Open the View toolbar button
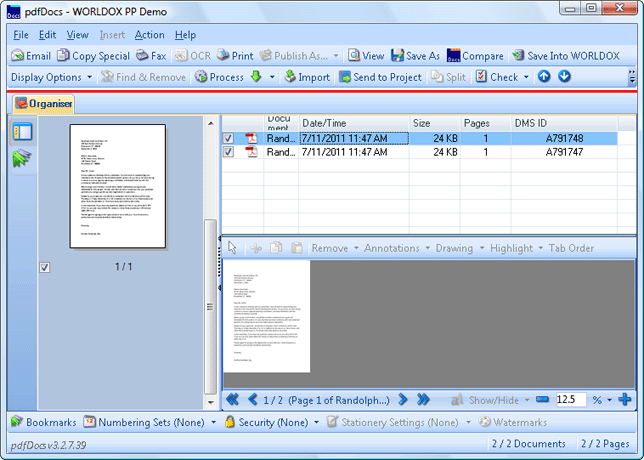644x460 pixels. (366, 55)
